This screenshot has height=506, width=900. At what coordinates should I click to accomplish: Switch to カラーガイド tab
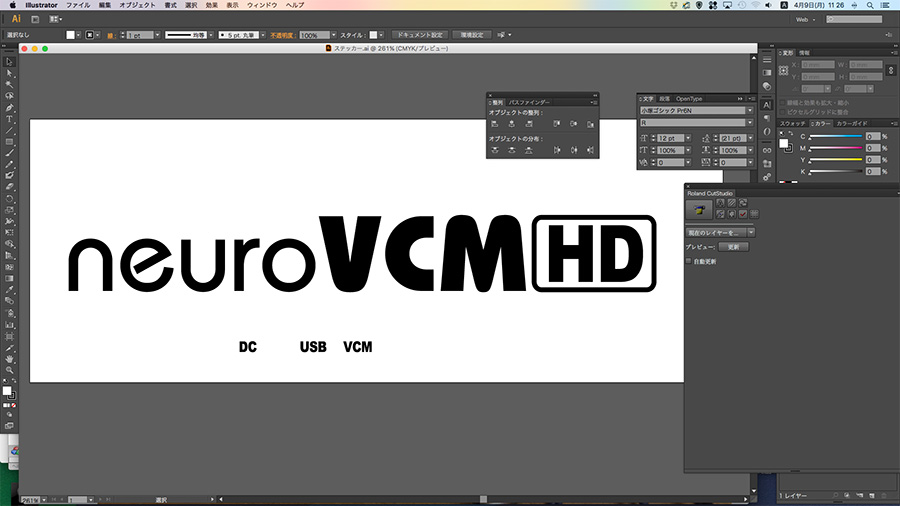click(852, 123)
